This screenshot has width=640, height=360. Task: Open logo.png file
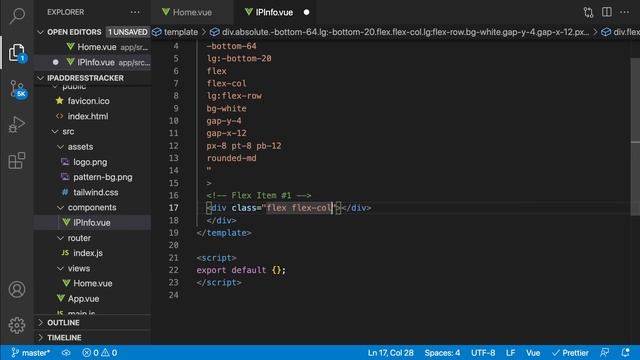pos(90,162)
